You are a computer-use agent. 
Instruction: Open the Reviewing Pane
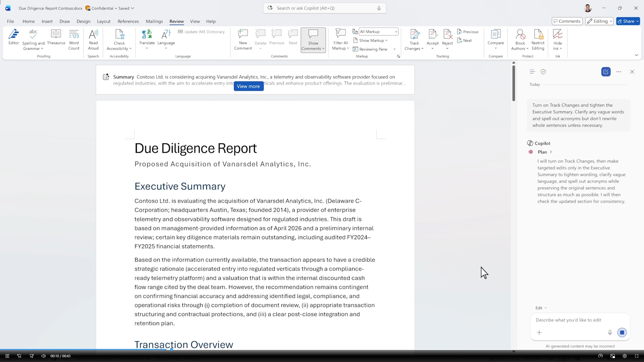(370, 49)
